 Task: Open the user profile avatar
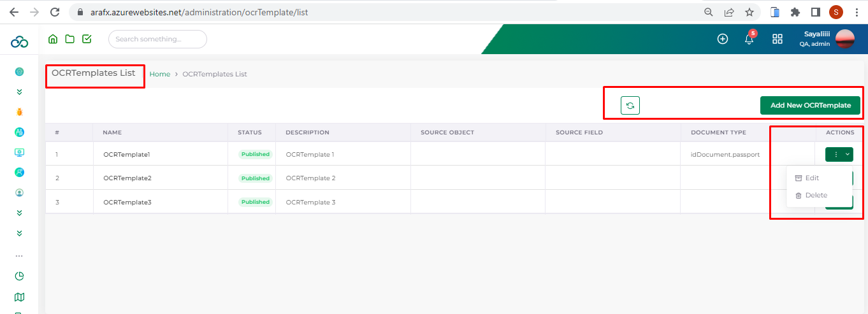pyautogui.click(x=844, y=39)
